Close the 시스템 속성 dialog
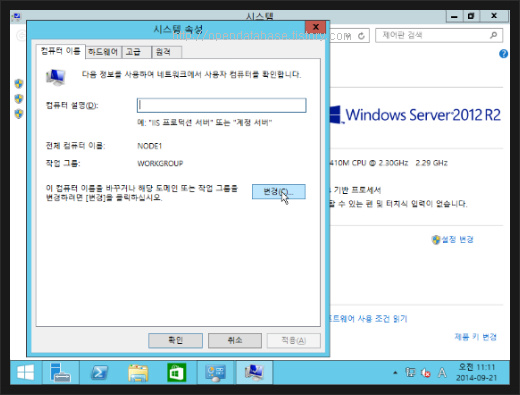 (x=316, y=27)
